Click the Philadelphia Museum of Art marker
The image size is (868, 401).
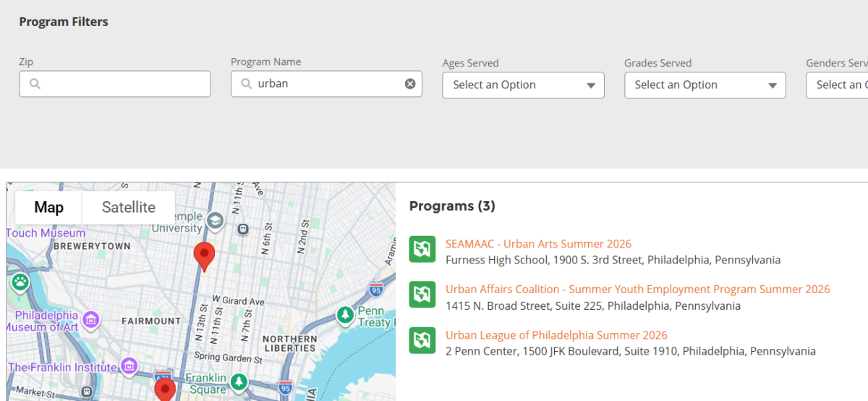pyautogui.click(x=90, y=318)
